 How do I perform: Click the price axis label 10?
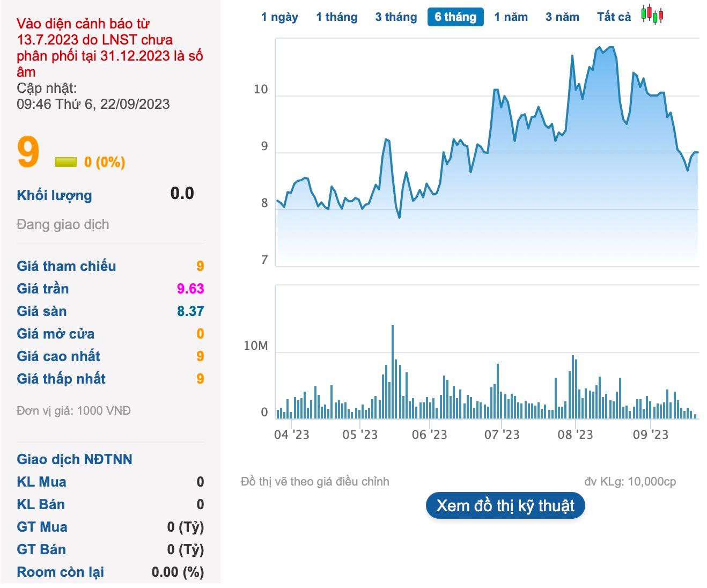(261, 90)
